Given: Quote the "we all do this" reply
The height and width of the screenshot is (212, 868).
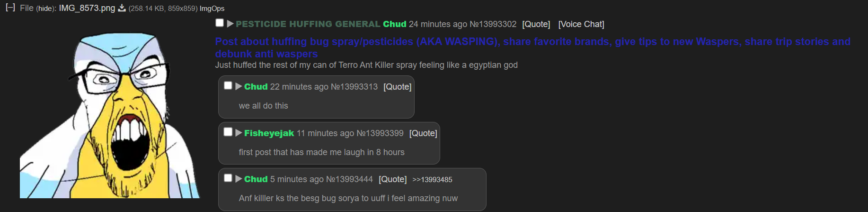Looking at the screenshot, I should (397, 87).
